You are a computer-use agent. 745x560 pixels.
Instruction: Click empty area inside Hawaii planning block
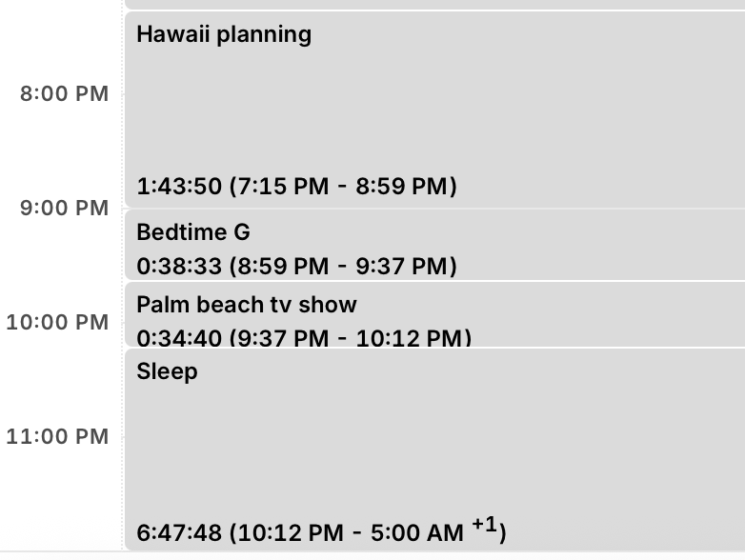point(433,105)
